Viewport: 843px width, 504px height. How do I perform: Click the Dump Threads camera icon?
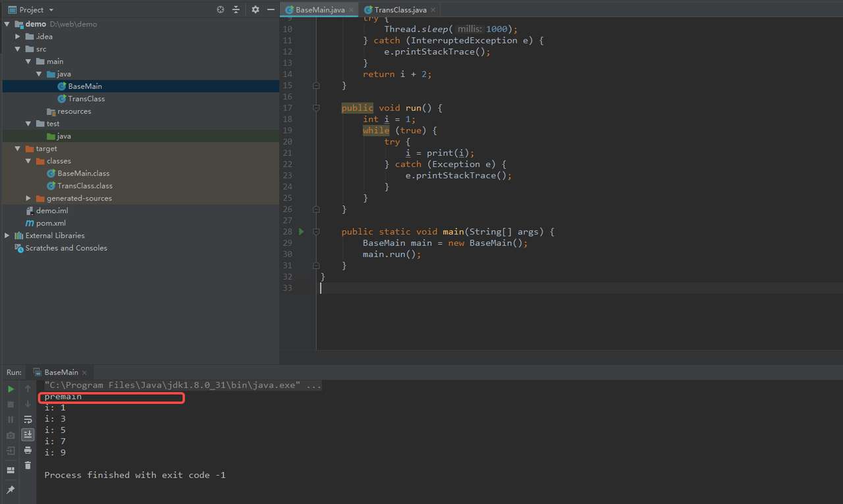11,435
